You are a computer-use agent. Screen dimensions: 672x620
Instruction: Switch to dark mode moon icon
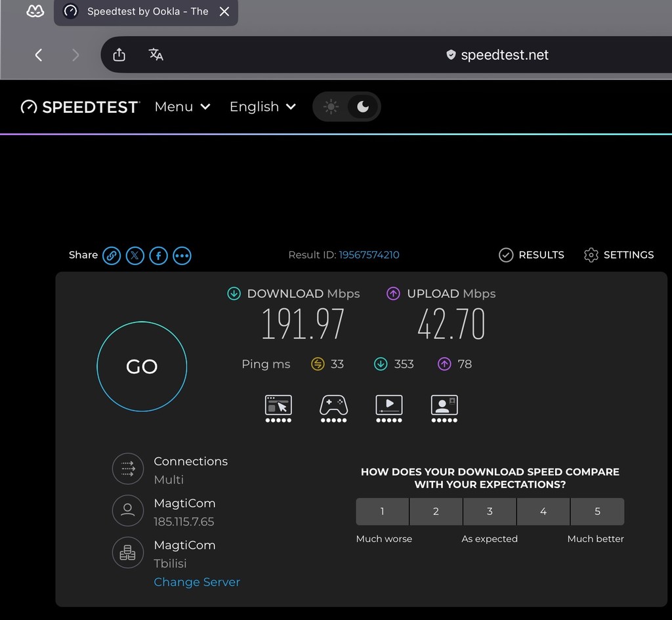click(x=362, y=107)
